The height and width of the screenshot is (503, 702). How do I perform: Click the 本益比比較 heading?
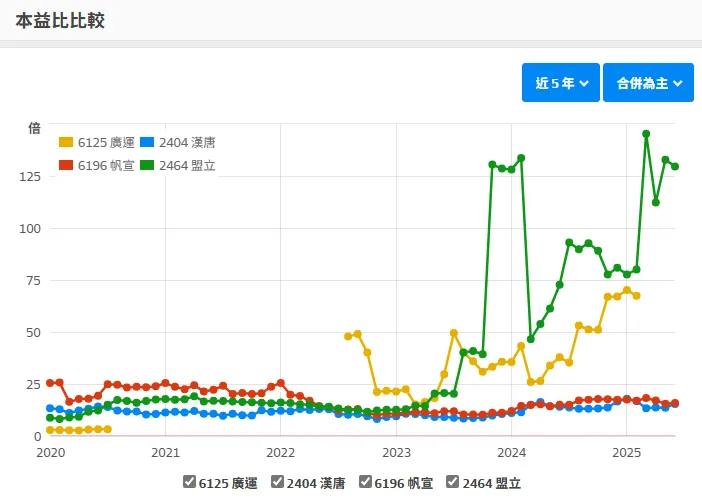click(60, 20)
